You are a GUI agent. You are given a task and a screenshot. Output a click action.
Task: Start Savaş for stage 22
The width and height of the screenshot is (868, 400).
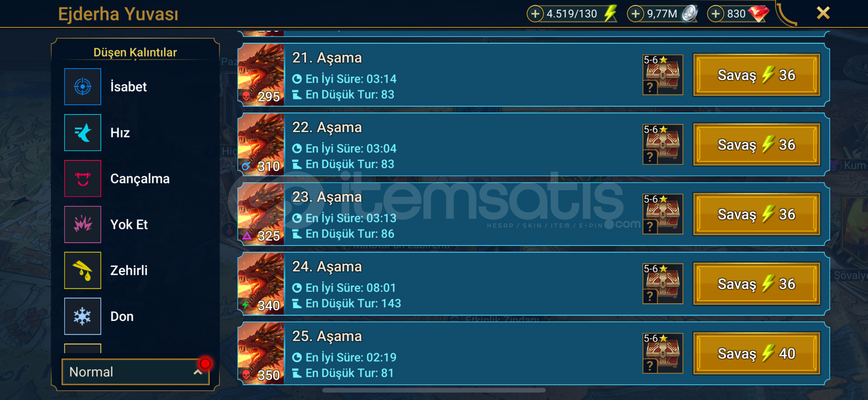point(756,145)
